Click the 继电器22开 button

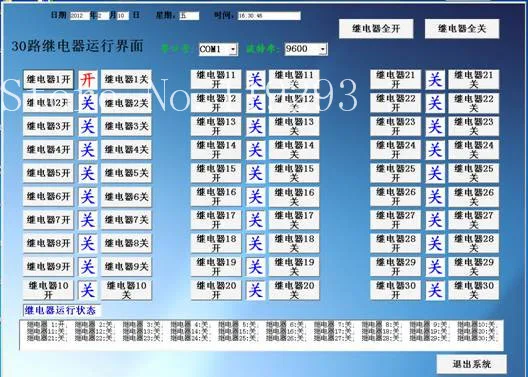tap(395, 103)
